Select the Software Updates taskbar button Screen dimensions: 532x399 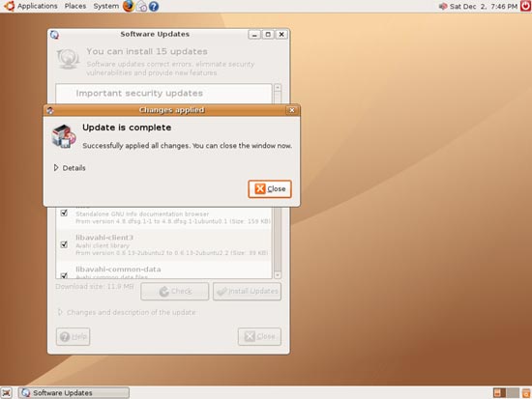point(74,393)
